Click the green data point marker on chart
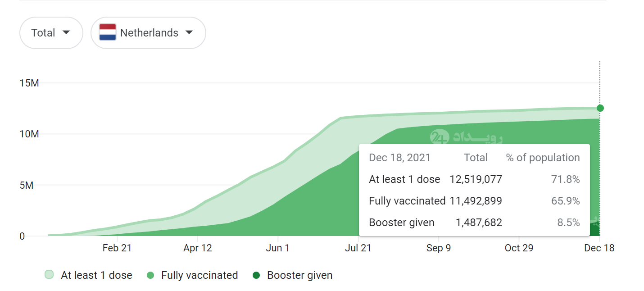This screenshot has width=644, height=291. 600,108
